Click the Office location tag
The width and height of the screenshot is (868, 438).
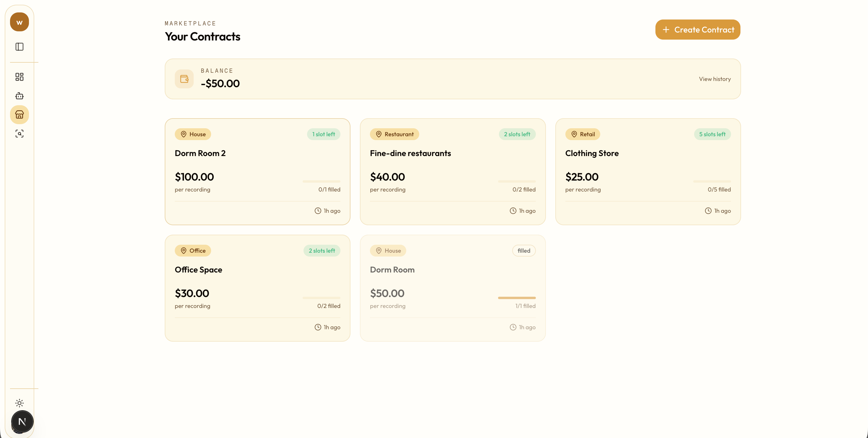point(193,251)
